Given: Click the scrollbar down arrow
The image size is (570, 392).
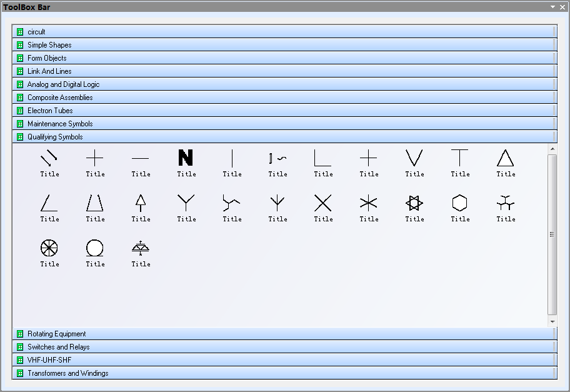Looking at the screenshot, I should tap(552, 320).
